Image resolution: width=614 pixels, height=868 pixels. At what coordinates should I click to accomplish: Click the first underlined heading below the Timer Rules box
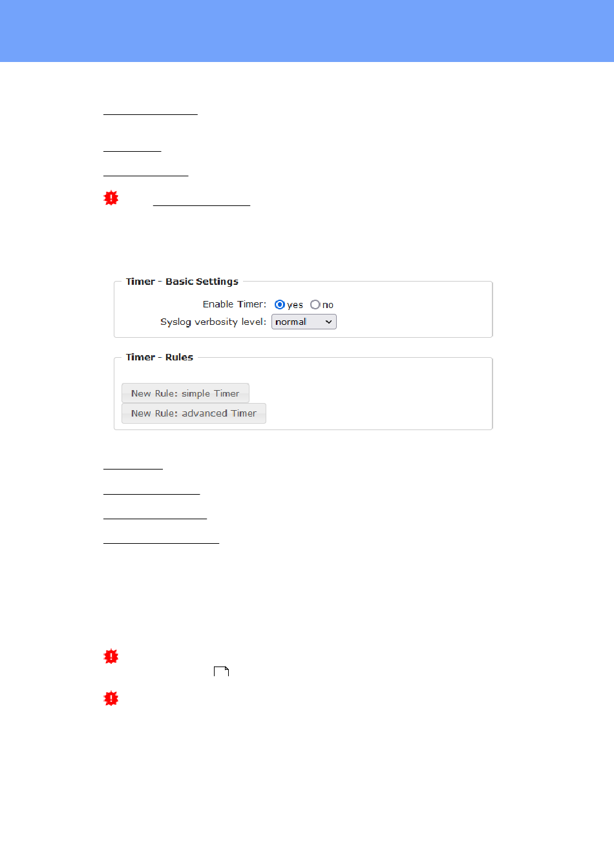[x=133, y=468]
